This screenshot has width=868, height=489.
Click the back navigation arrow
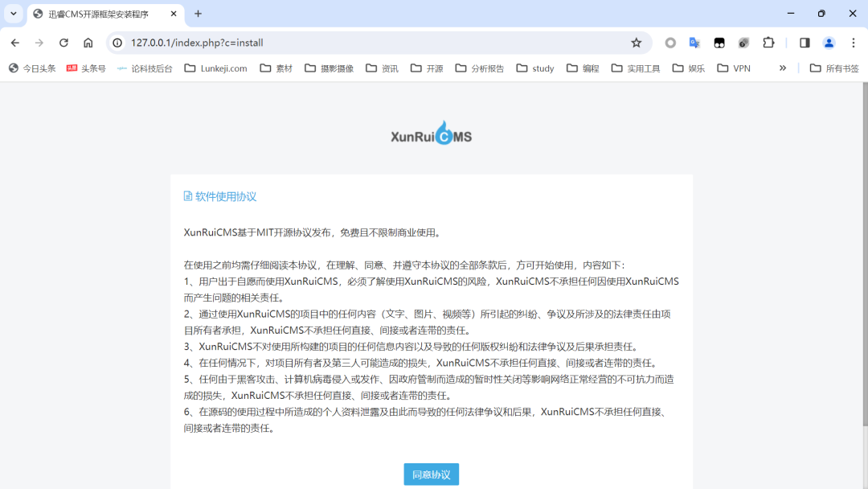(14, 42)
